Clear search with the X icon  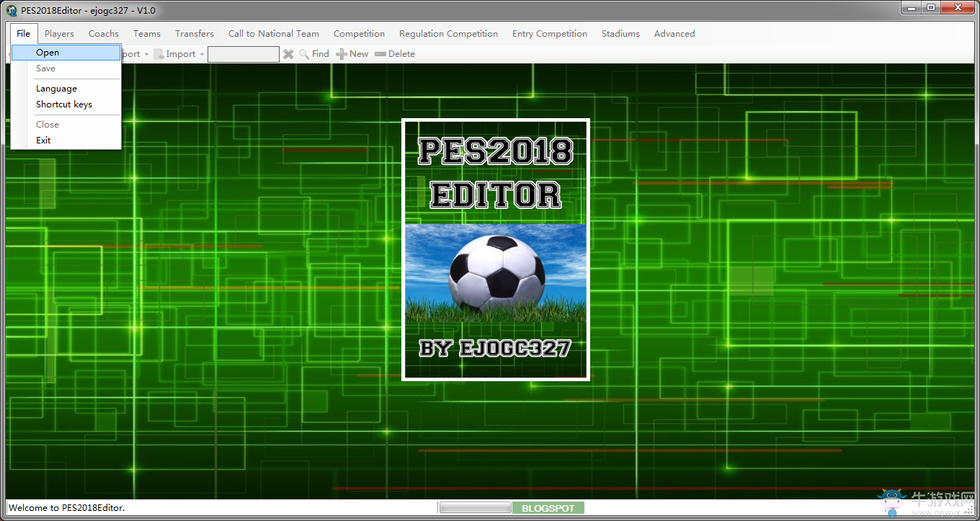[288, 54]
